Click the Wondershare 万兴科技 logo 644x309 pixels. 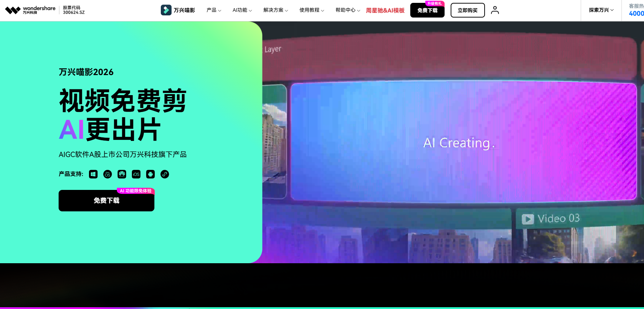tap(30, 10)
